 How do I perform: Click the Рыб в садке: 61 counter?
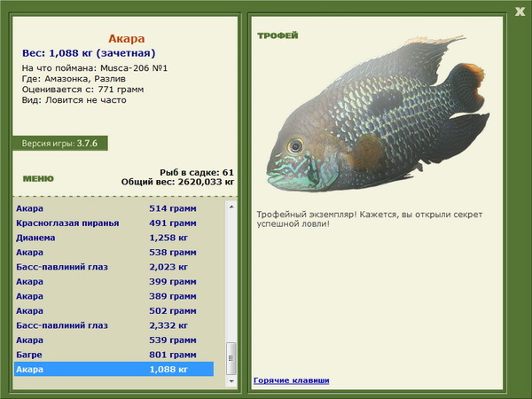197,172
